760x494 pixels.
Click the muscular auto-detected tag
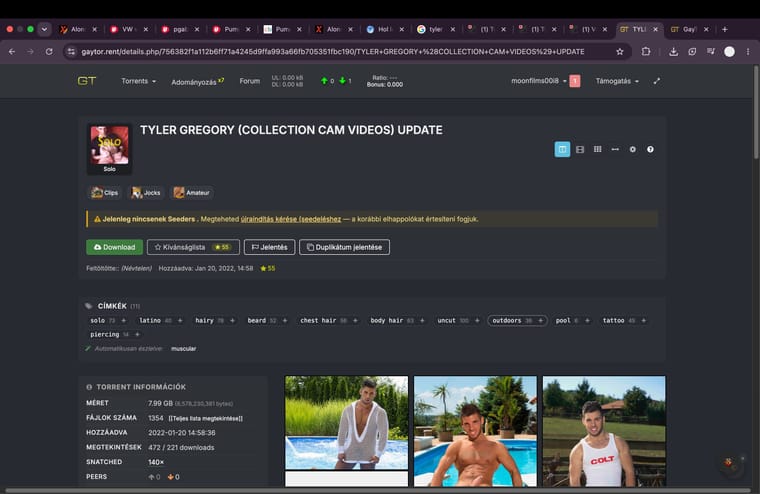pyautogui.click(x=184, y=349)
